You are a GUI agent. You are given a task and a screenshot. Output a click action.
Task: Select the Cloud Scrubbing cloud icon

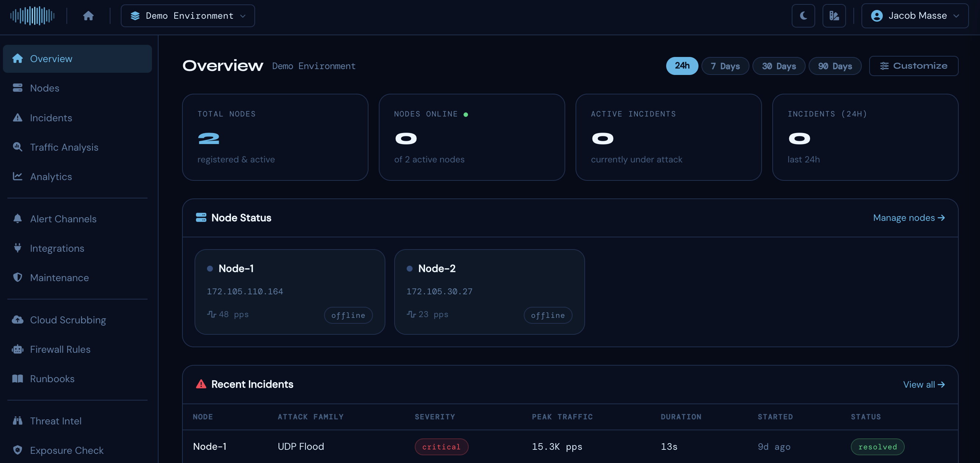tap(18, 320)
